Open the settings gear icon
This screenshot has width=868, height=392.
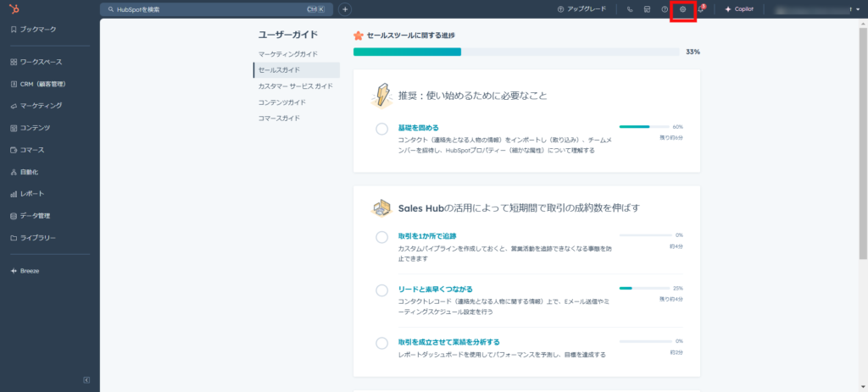[682, 9]
